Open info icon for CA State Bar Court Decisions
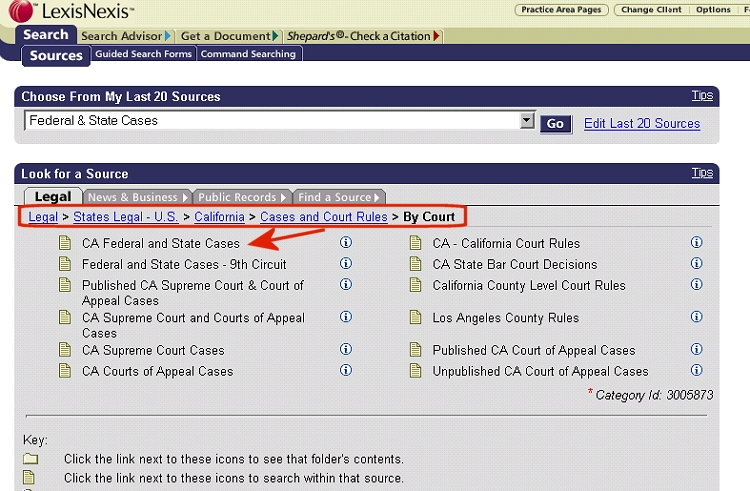This screenshot has height=491, width=750. pos(696,263)
